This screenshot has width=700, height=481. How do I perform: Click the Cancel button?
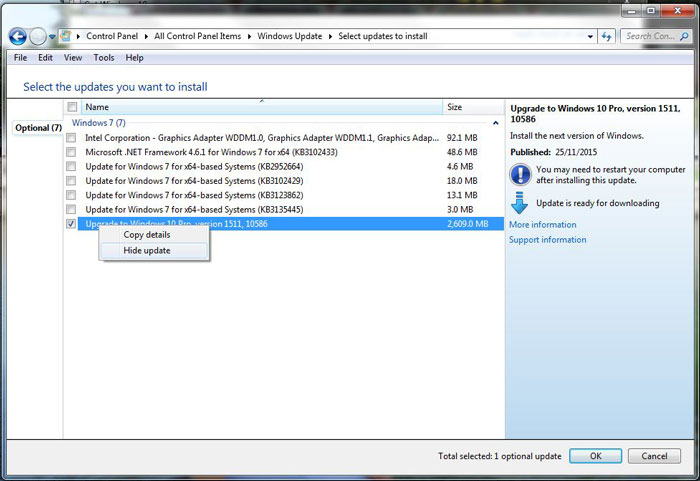click(654, 456)
